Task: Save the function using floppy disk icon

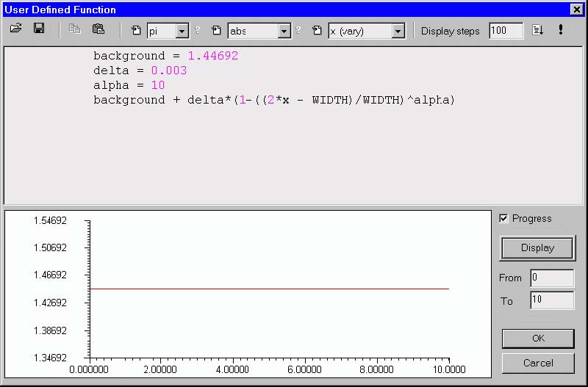Action: tap(39, 29)
